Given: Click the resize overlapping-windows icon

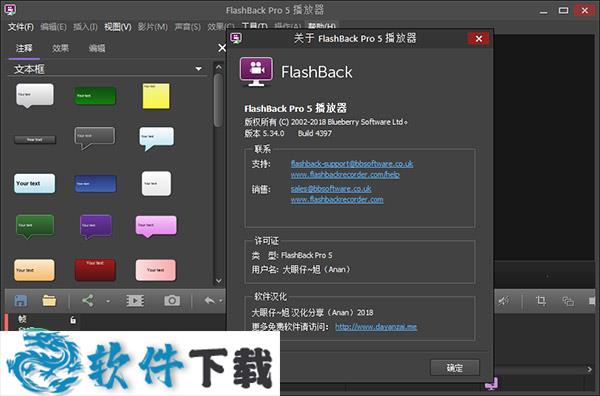Looking at the screenshot, I should click(x=568, y=301).
